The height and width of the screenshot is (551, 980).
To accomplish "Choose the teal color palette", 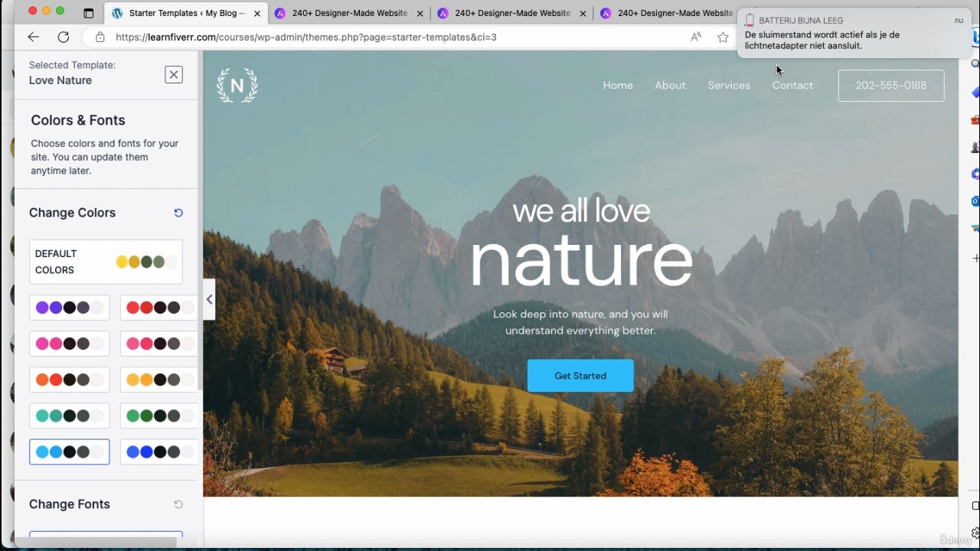I will point(70,416).
